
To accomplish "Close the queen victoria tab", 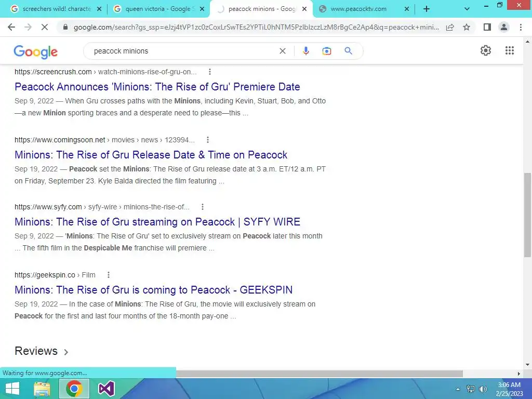I will pyautogui.click(x=202, y=9).
